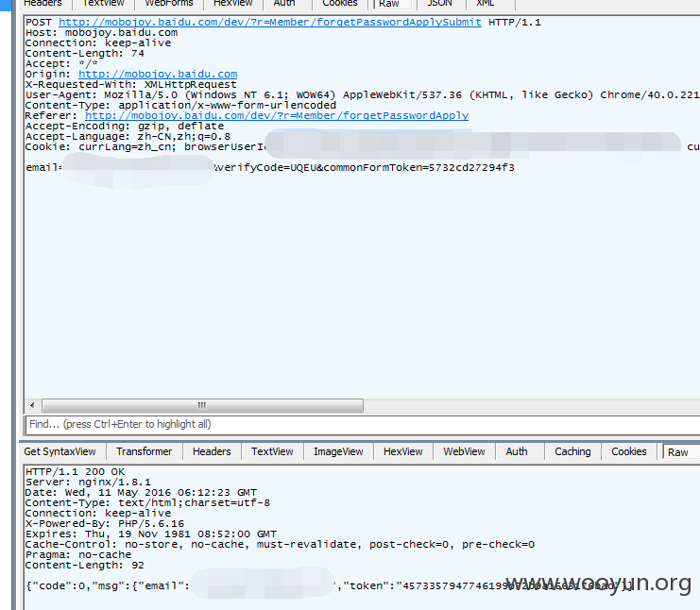The width and height of the screenshot is (700, 610).
Task: Click 'Accept-Language: zh-CN,zh;q=0.8' line
Action: (128, 137)
